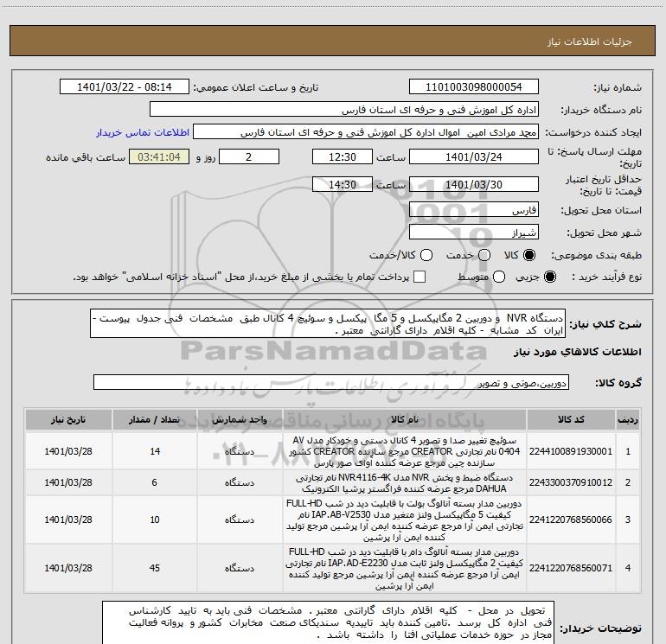666x644 pixels.
Task: Click the general need description text box
Action: tap(328, 323)
